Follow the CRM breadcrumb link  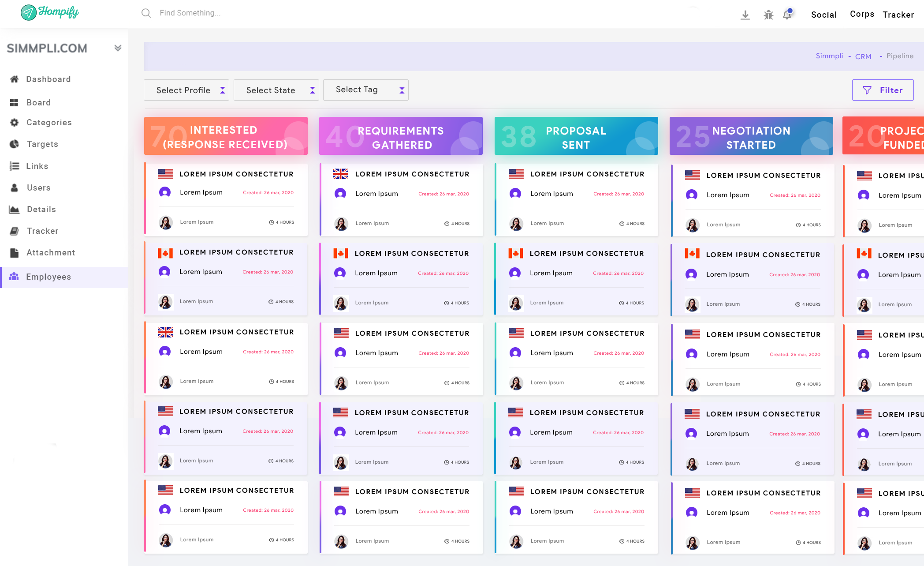[x=863, y=56]
